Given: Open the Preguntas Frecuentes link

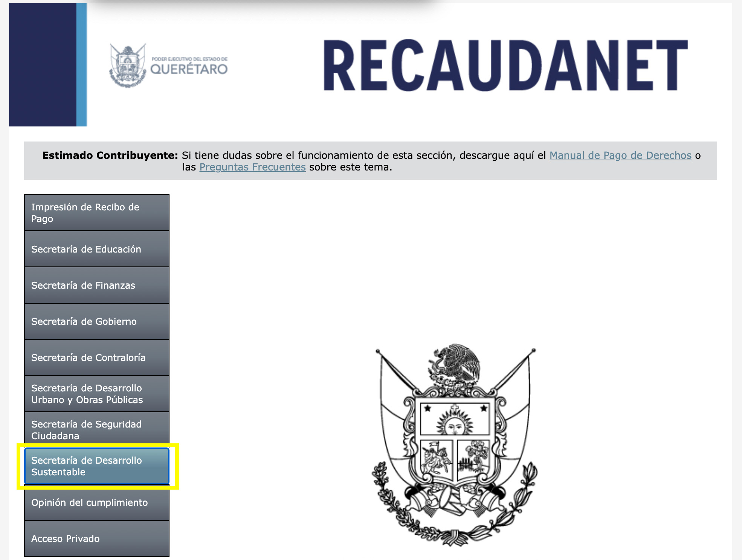Looking at the screenshot, I should pos(252,167).
